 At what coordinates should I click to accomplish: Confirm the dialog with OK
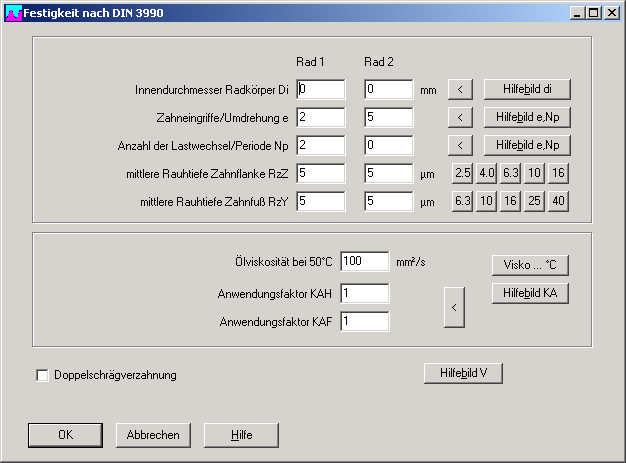(65, 435)
